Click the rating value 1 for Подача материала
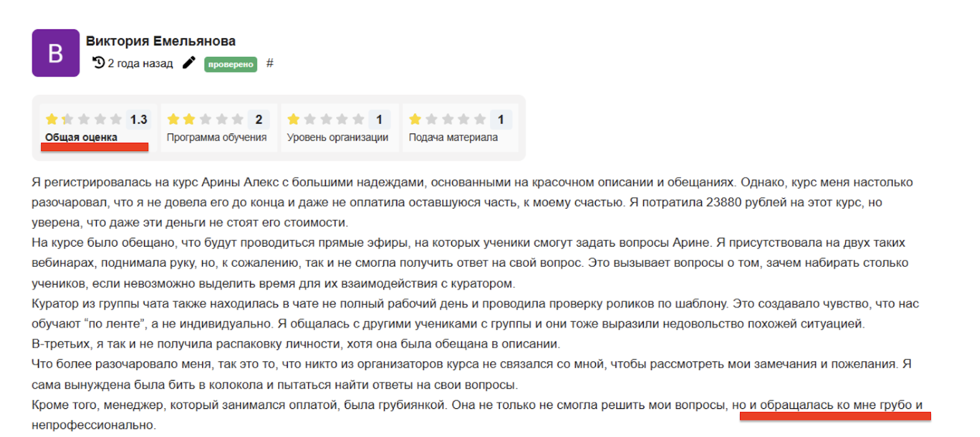Image resolution: width=980 pixels, height=437 pixels. (x=501, y=119)
